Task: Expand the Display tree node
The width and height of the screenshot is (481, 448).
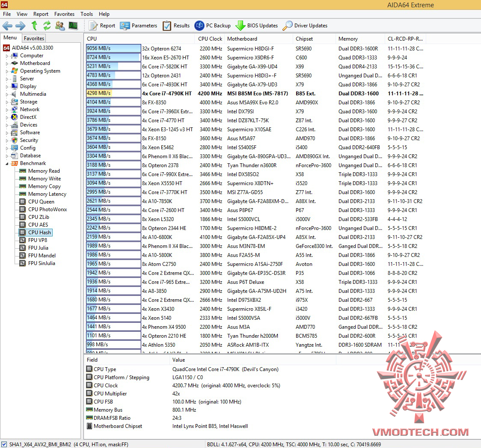Action: tap(7, 87)
